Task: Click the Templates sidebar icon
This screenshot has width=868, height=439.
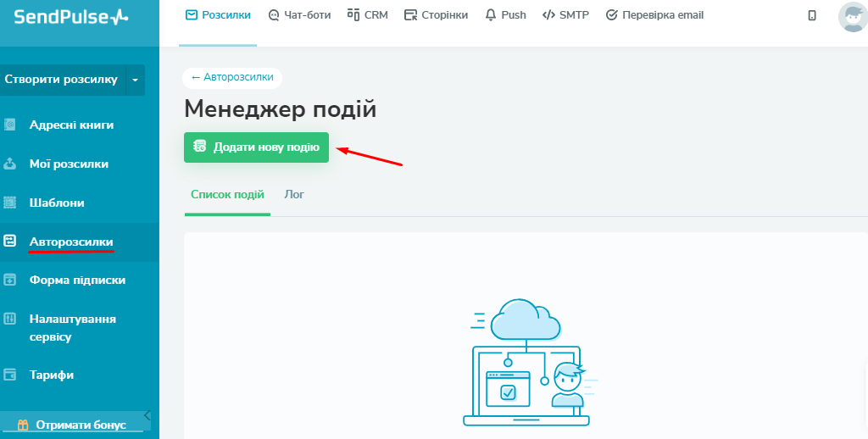Action: 10,203
